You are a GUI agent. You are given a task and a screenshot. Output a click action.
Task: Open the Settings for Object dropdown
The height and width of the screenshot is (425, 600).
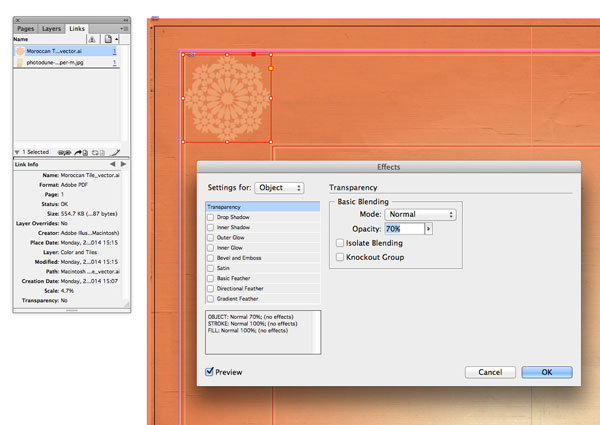(x=279, y=188)
